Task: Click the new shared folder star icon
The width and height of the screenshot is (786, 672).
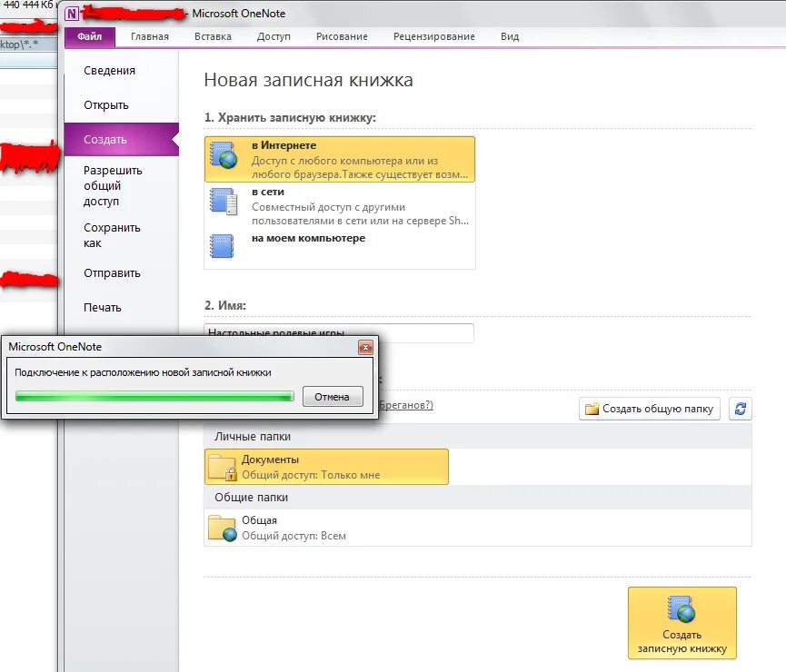Action: point(592,409)
